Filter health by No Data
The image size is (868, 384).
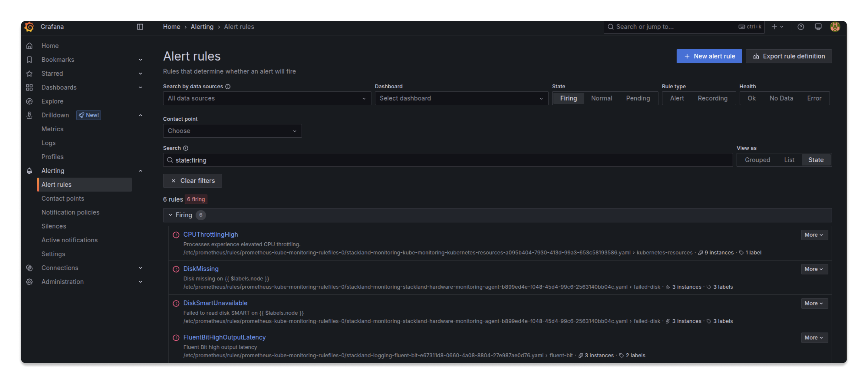(x=781, y=98)
